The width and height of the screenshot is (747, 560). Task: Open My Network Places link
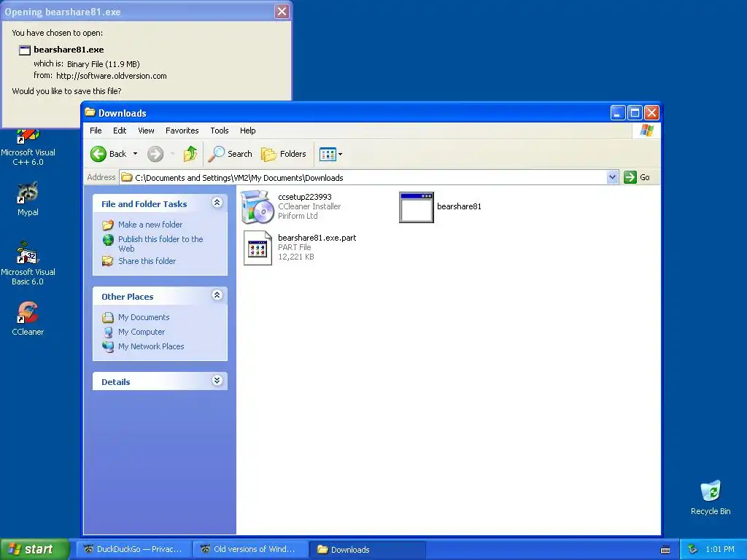(x=151, y=346)
